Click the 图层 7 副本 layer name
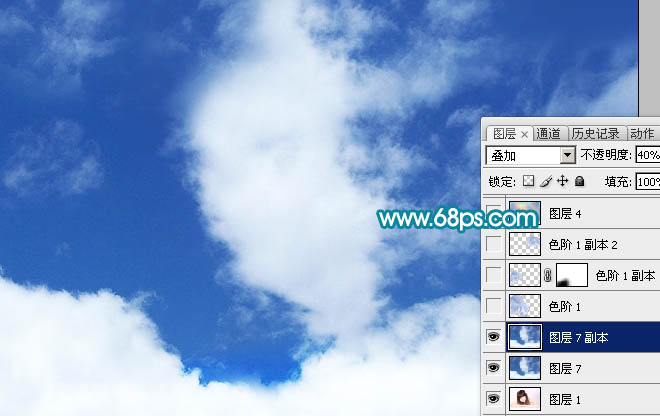The image size is (660, 416). [x=579, y=338]
